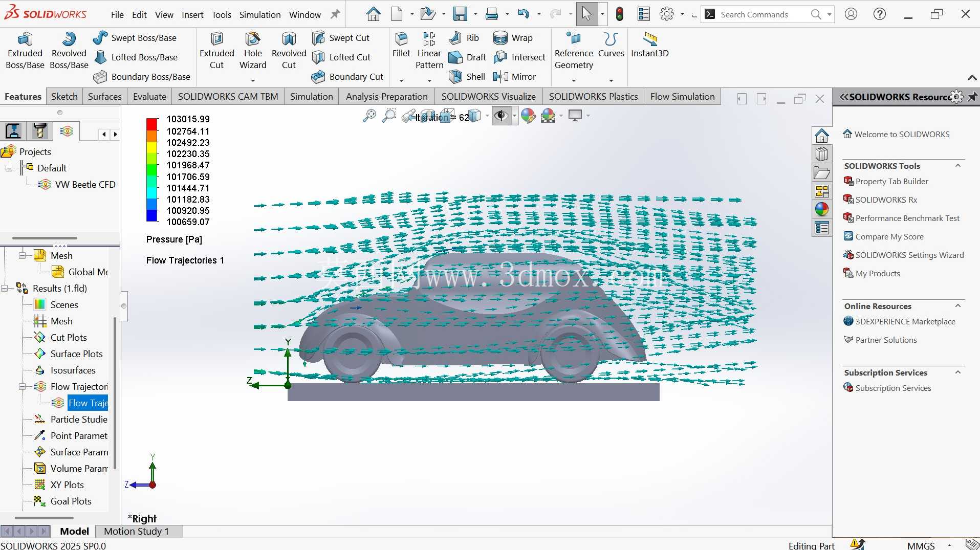Click the Swept Cut tool
This screenshot has height=550, width=980.
341,38
